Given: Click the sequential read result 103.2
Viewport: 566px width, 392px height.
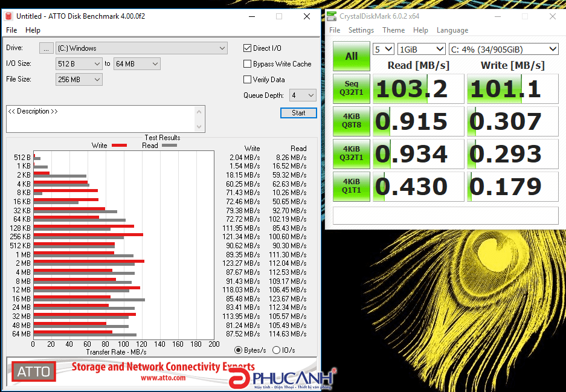Looking at the screenshot, I should (x=419, y=89).
